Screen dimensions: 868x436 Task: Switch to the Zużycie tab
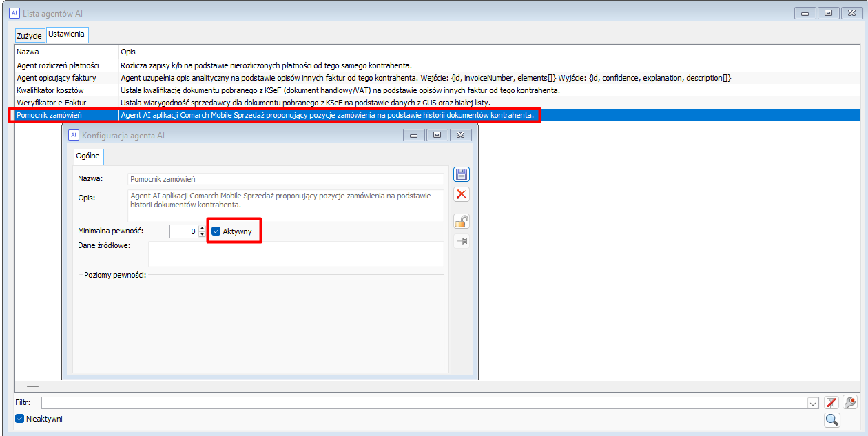pos(30,35)
